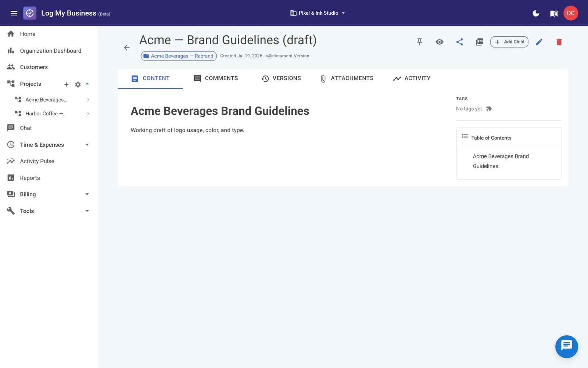Click Time & Expenses menu item

pyautogui.click(x=42, y=145)
